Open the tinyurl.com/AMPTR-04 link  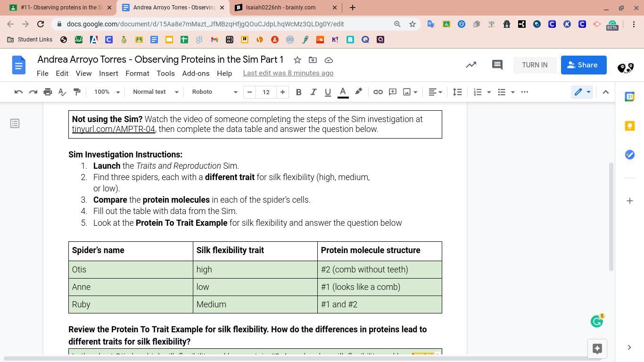[113, 129]
